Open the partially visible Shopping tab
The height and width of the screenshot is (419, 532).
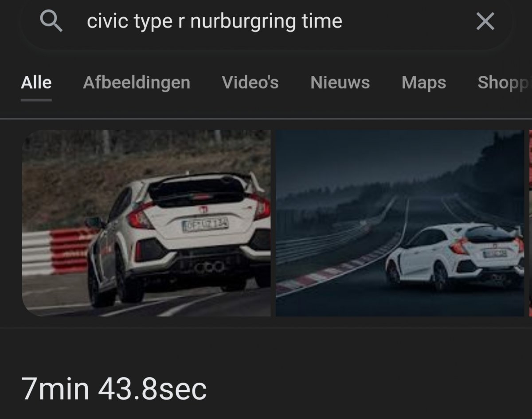click(505, 83)
